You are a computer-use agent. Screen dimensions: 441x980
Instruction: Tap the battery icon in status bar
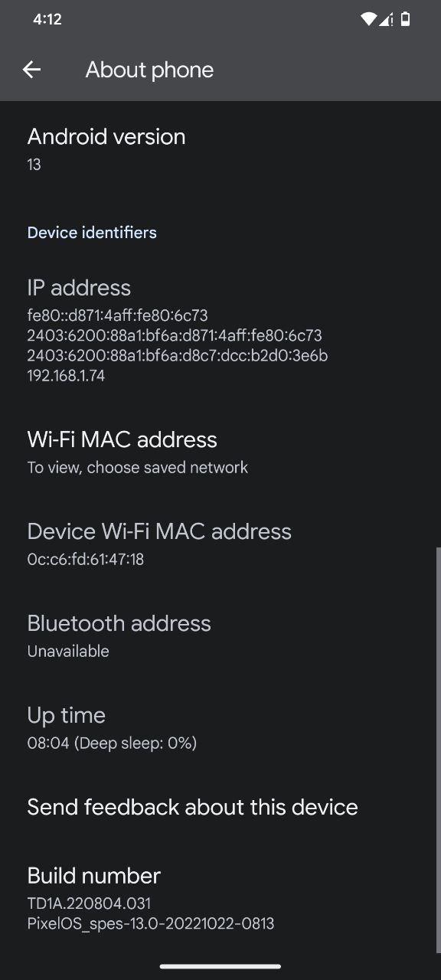point(405,19)
